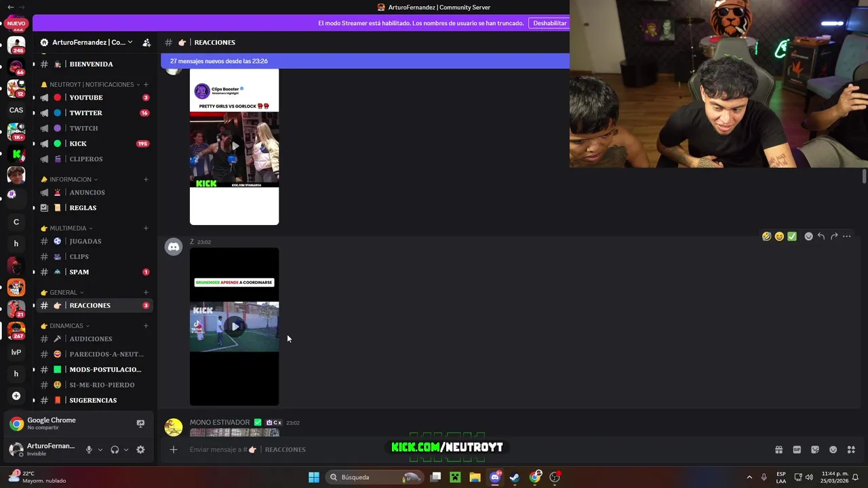This screenshot has height=488, width=868.
Task: Add the green check mark quick reaction
Action: tap(792, 237)
